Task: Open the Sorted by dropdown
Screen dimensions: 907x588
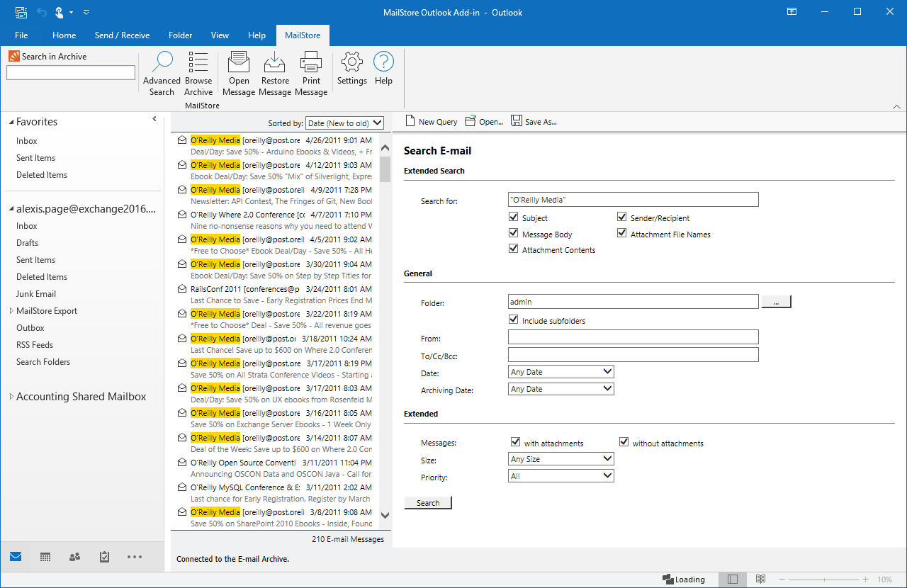Action: coord(344,123)
